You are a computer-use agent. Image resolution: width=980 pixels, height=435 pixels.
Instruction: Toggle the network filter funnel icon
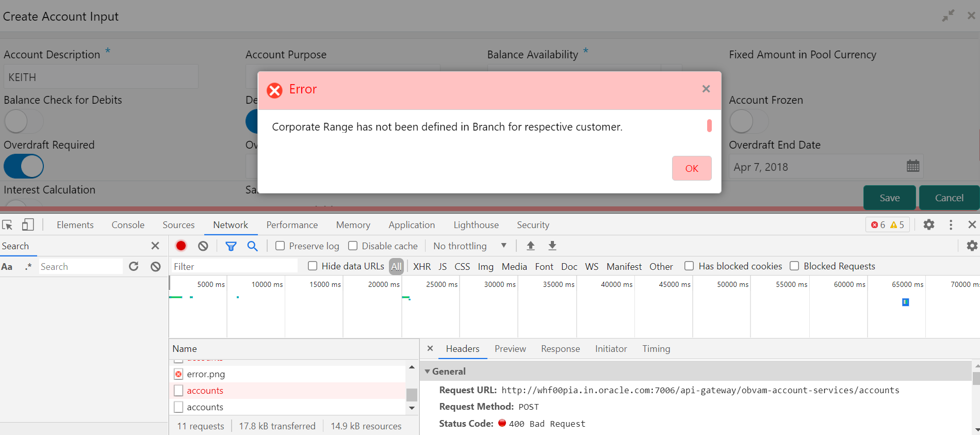tap(231, 246)
